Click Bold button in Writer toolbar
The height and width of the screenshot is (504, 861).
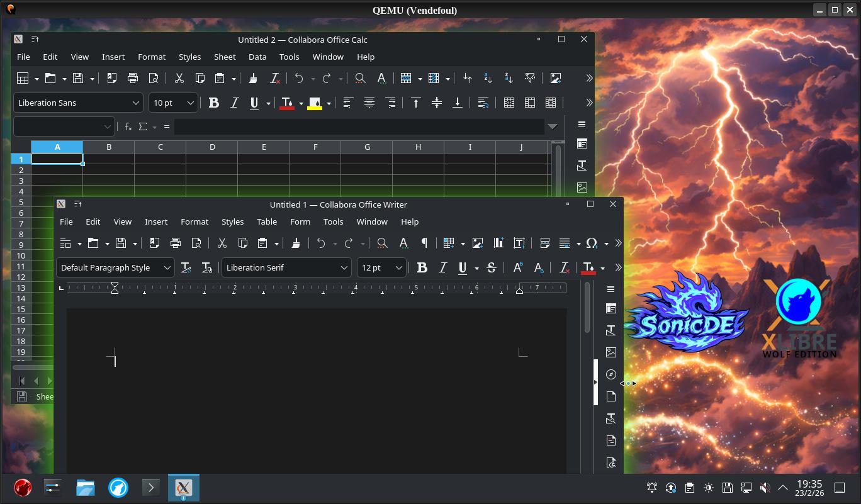pyautogui.click(x=422, y=267)
